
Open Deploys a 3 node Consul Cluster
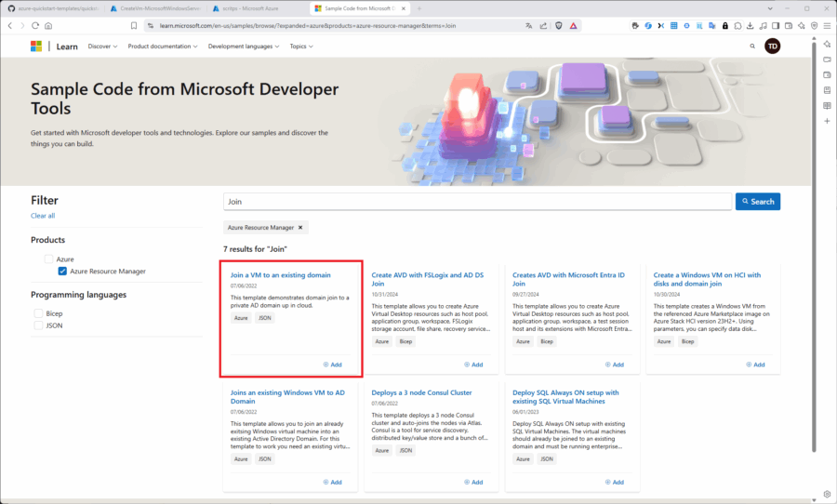(x=421, y=392)
